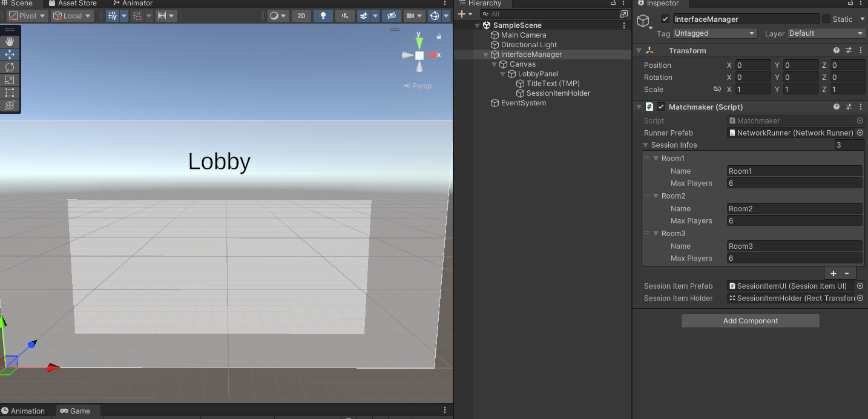This screenshot has width=868, height=419.
Task: Pick object for Runner Prefab field
Action: click(x=860, y=133)
